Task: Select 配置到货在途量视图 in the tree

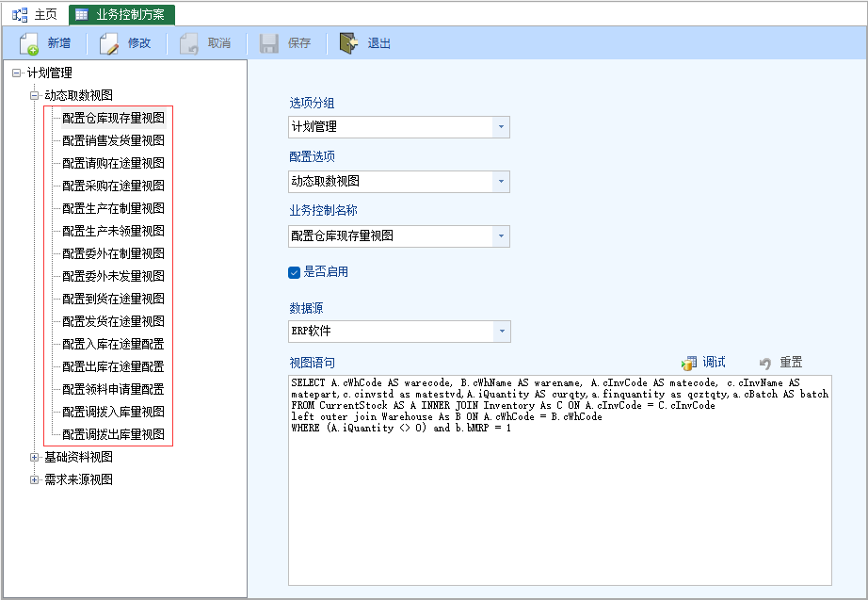Action: 114,299
